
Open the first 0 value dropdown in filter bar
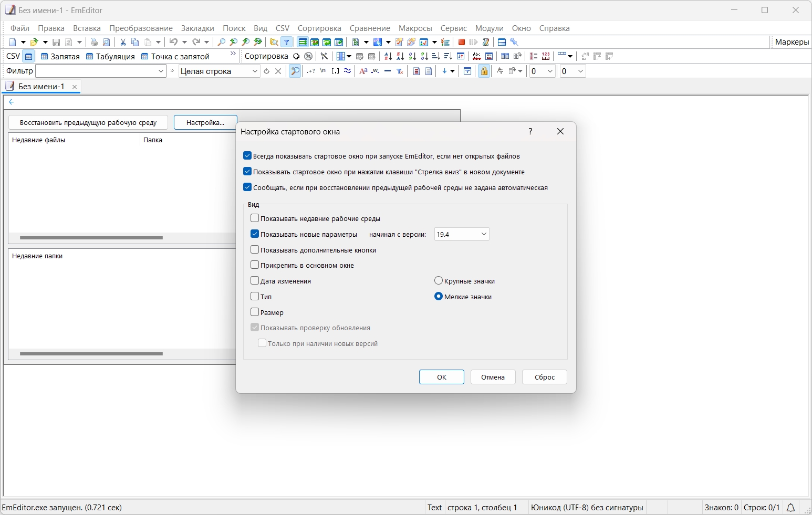(x=550, y=71)
